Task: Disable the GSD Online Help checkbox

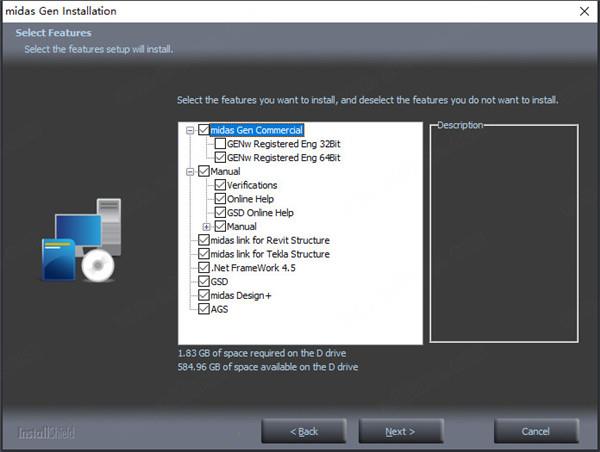Action: [x=220, y=212]
